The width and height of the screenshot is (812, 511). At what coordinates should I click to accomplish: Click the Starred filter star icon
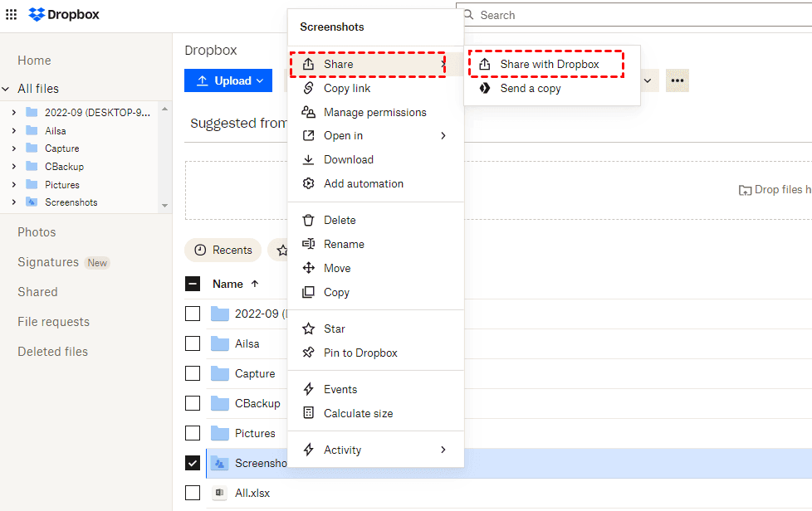(282, 251)
